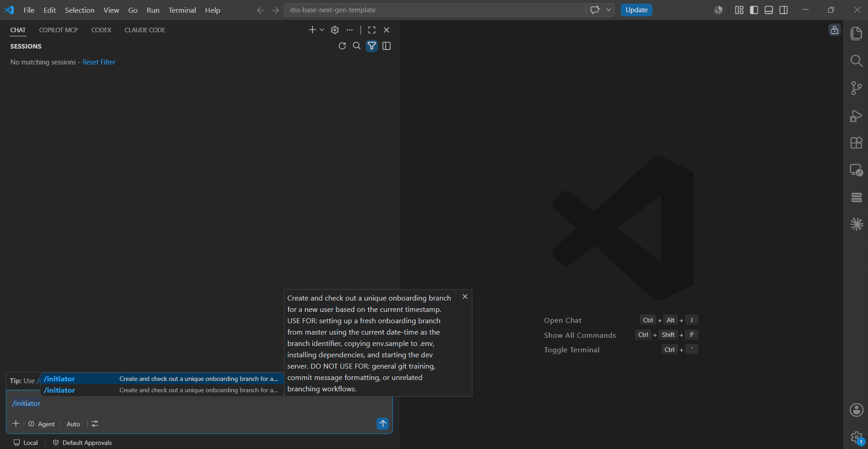The width and height of the screenshot is (868, 449).
Task: Expand the title bar chat dropdown chevron
Action: pos(608,10)
